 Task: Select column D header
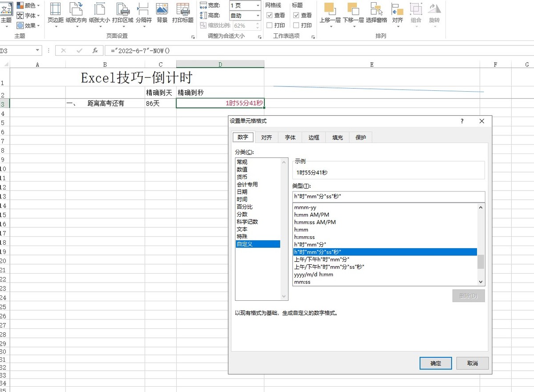point(220,65)
